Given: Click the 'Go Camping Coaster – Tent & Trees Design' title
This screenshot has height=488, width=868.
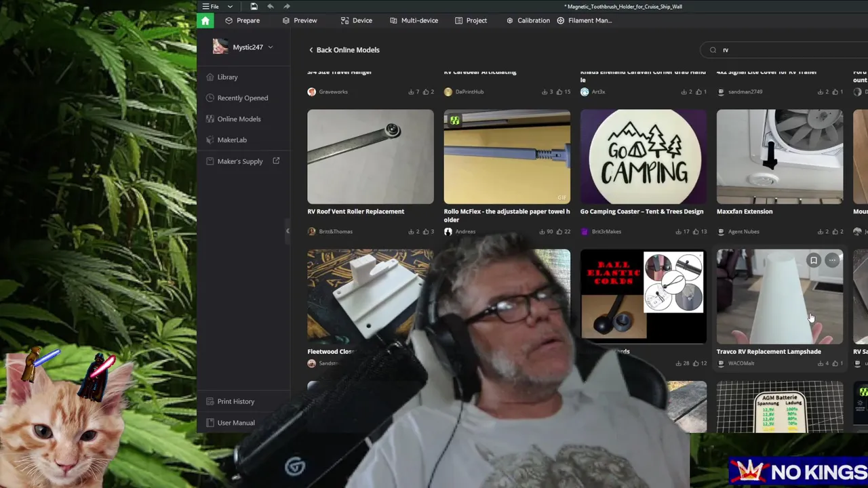Looking at the screenshot, I should [642, 211].
